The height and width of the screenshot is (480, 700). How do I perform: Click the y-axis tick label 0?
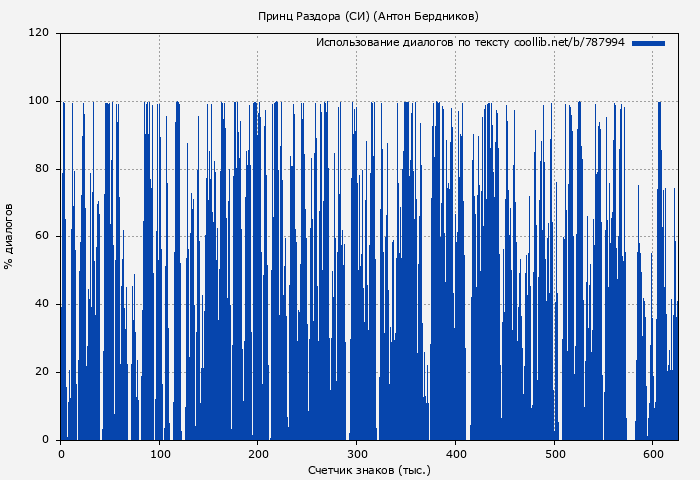[x=45, y=440]
